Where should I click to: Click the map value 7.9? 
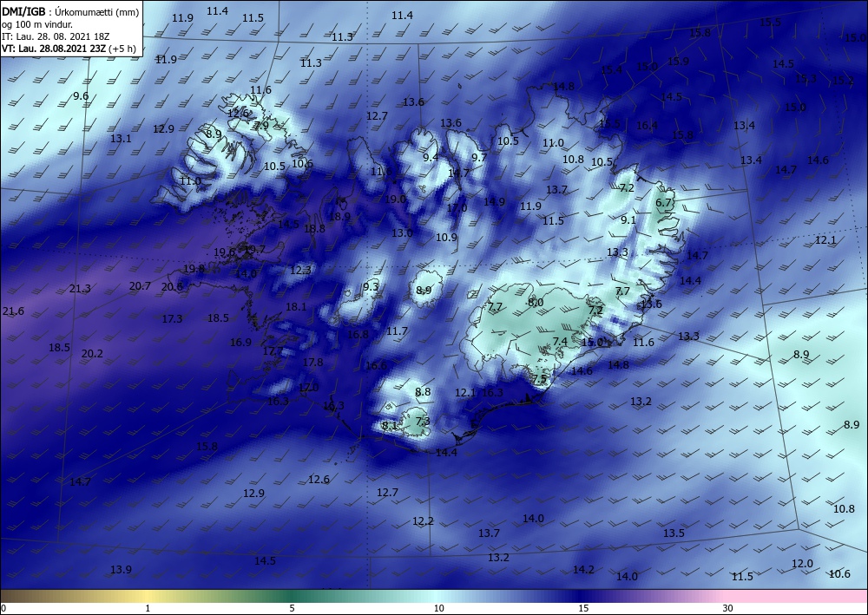(x=261, y=125)
